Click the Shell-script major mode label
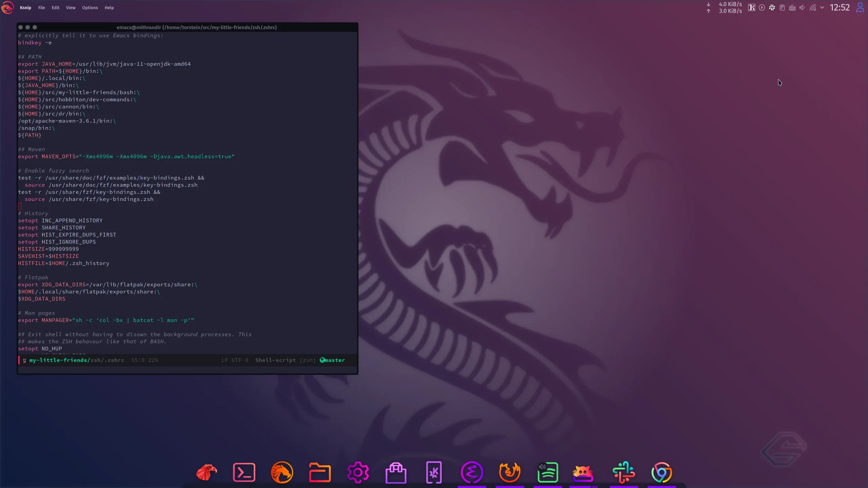This screenshot has width=868, height=488. [x=275, y=360]
